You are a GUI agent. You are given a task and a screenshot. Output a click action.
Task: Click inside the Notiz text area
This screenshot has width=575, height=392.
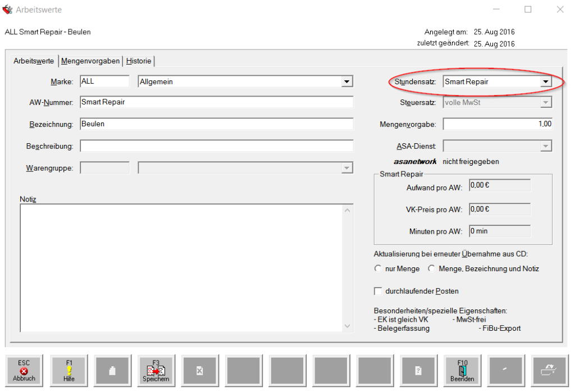[x=181, y=268]
